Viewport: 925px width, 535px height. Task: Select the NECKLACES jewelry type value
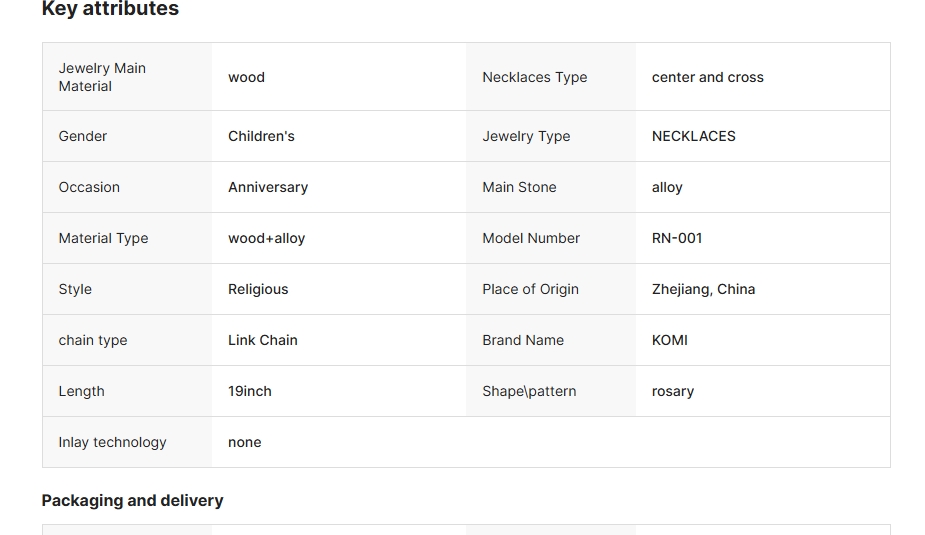point(693,136)
